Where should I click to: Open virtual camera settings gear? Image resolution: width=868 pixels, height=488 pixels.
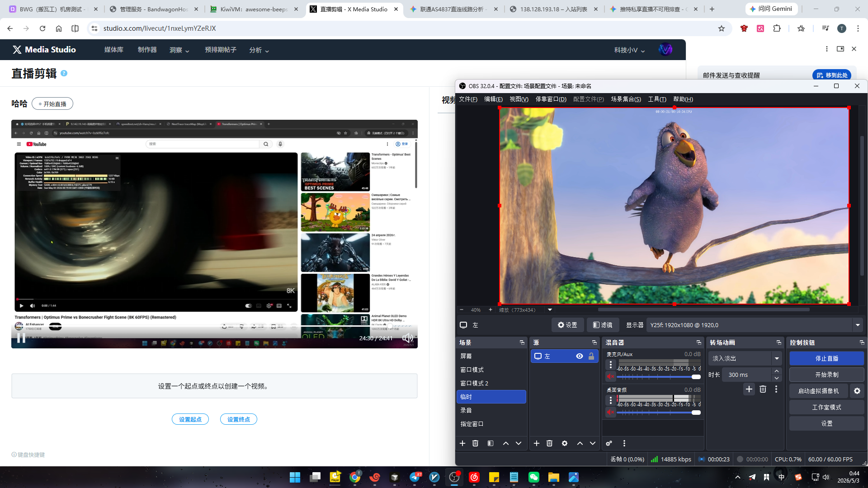tap(857, 391)
